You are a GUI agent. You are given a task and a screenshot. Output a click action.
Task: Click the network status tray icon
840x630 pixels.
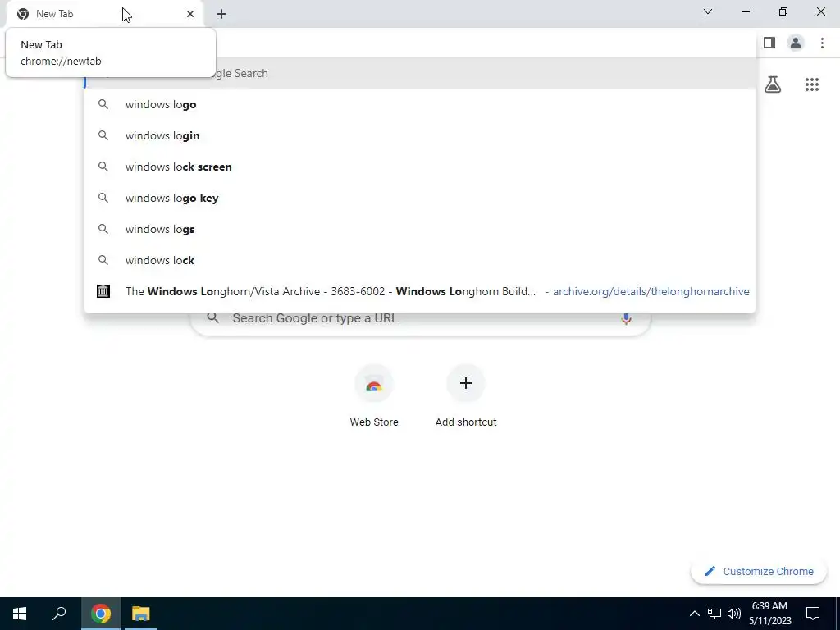(x=714, y=614)
